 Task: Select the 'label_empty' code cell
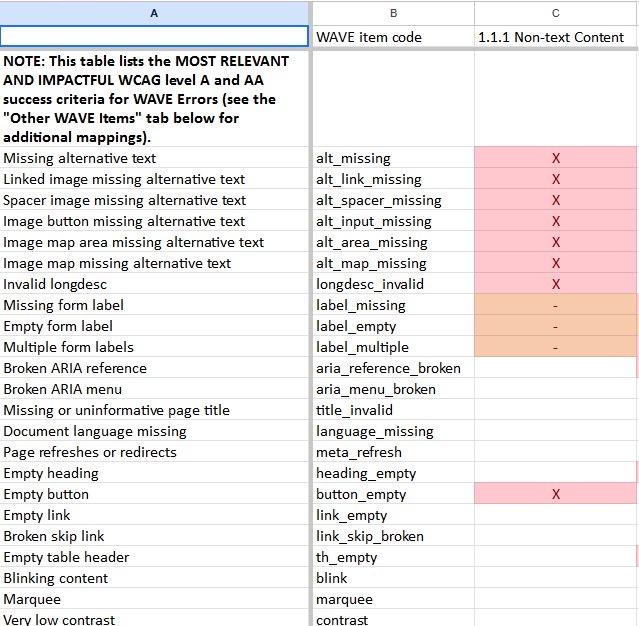click(393, 326)
